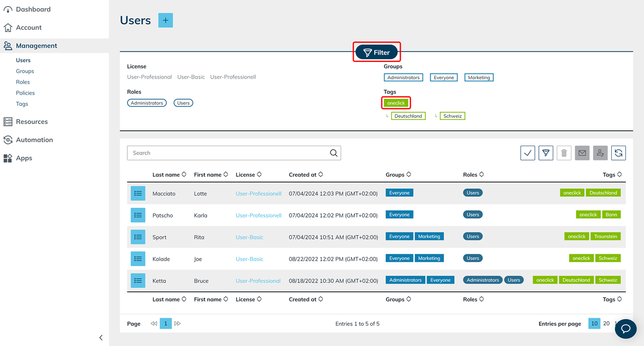Toggle the Users role filter

[x=183, y=103]
